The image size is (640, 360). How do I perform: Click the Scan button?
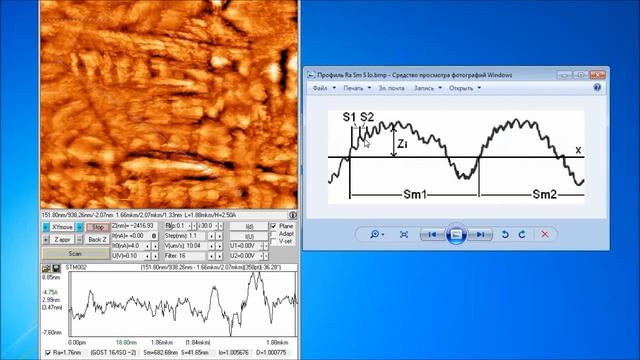[x=76, y=253]
